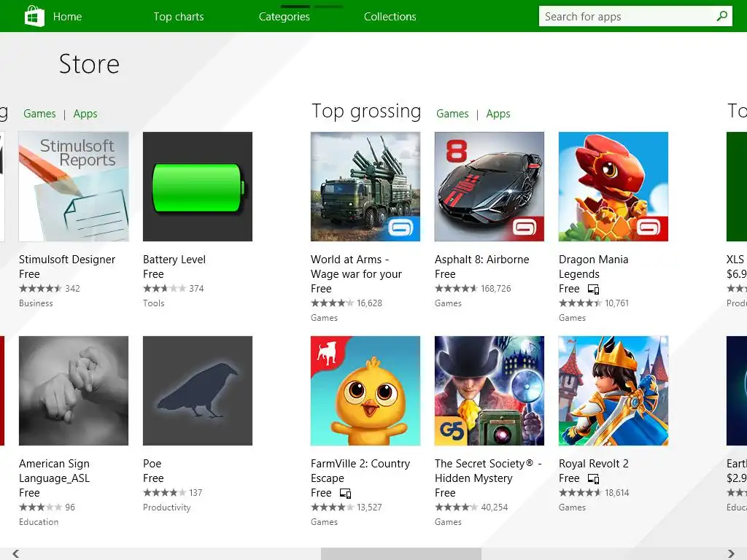Open Dragon Mania Legends icon
Screen dimensions: 747x560
[613, 187]
